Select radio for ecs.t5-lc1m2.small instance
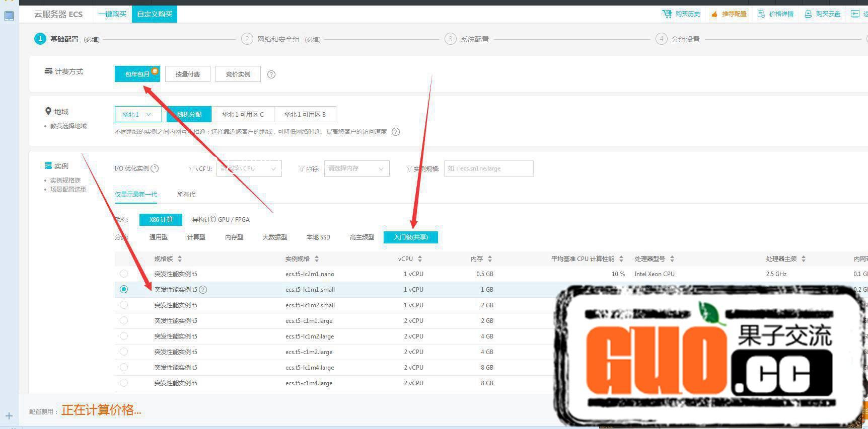The image size is (868, 429). [x=124, y=305]
